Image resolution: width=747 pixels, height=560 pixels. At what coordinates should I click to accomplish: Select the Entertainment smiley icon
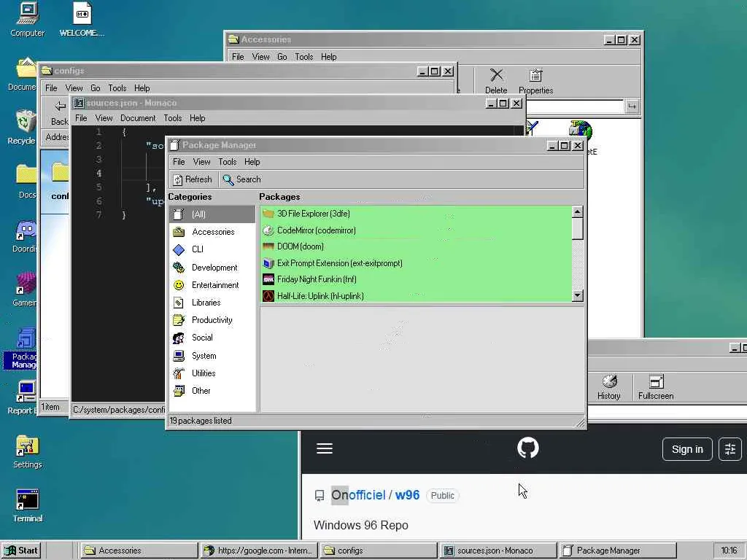coord(179,285)
